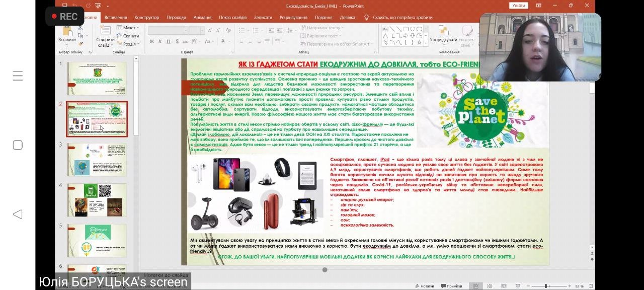
Task: Expand the shapes gallery more arrow
Action: pyautogui.click(x=426, y=43)
